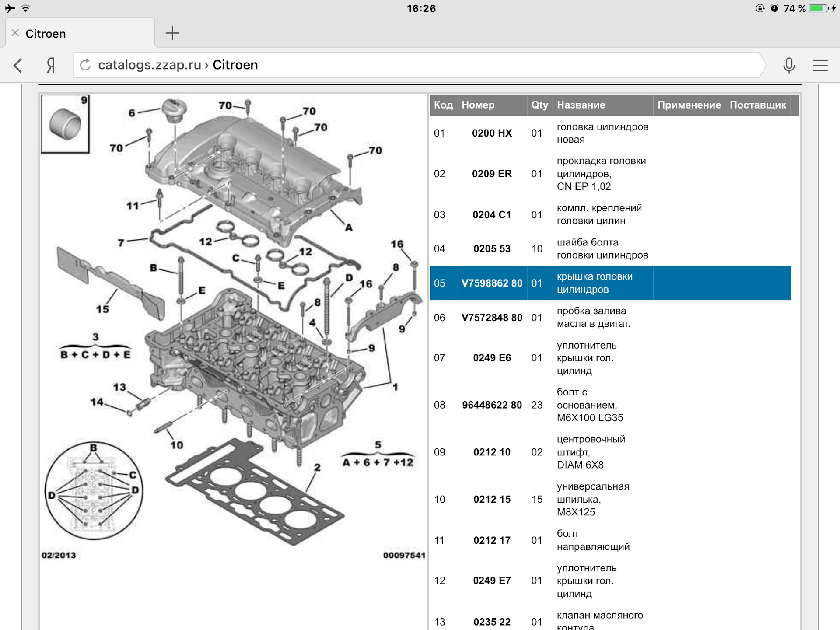
Task: Tap the Номер column header
Action: click(x=478, y=105)
